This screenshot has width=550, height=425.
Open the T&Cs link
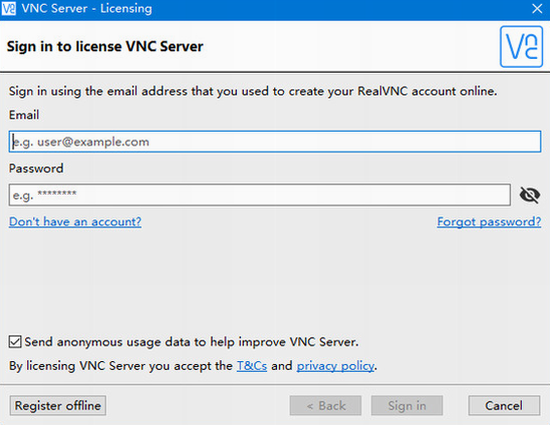tap(252, 366)
